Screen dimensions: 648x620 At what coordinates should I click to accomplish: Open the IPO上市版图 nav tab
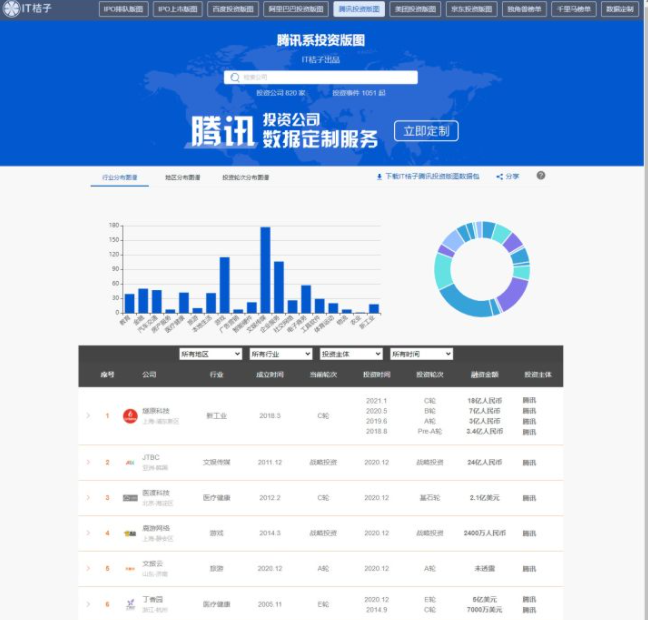178,9
